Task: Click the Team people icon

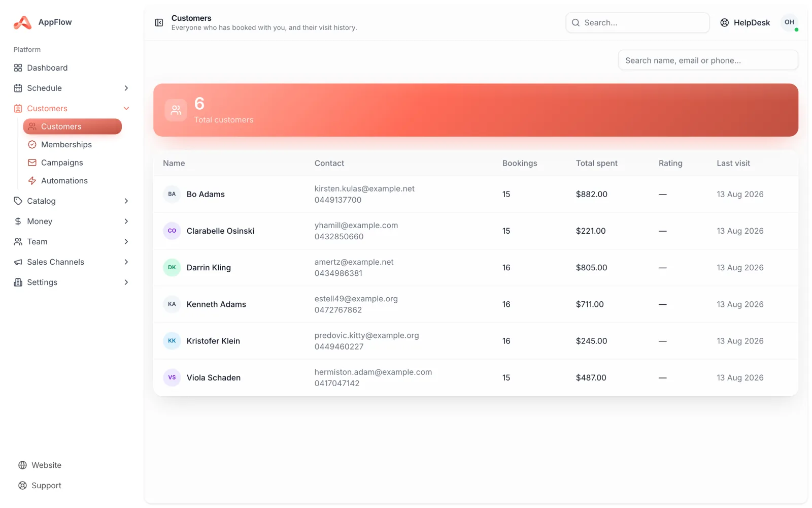Action: point(18,241)
